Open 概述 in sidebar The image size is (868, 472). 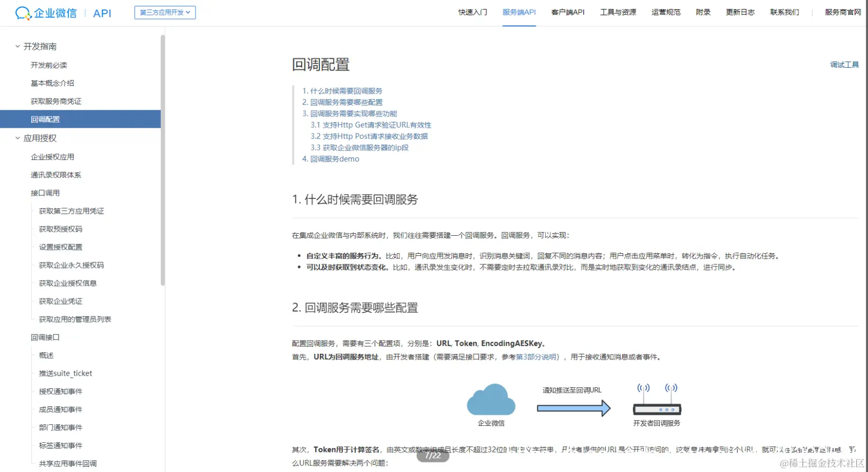point(46,355)
